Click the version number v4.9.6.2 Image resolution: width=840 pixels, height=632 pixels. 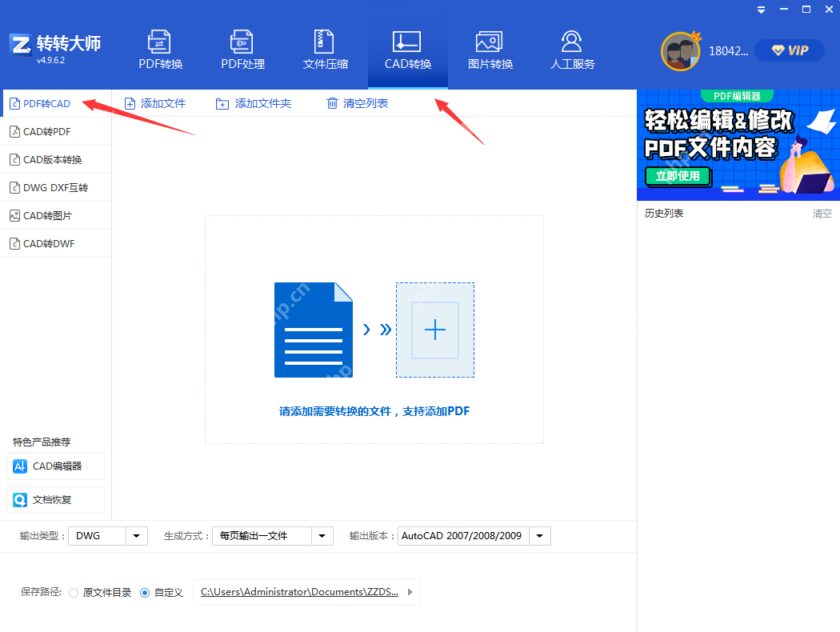point(51,60)
